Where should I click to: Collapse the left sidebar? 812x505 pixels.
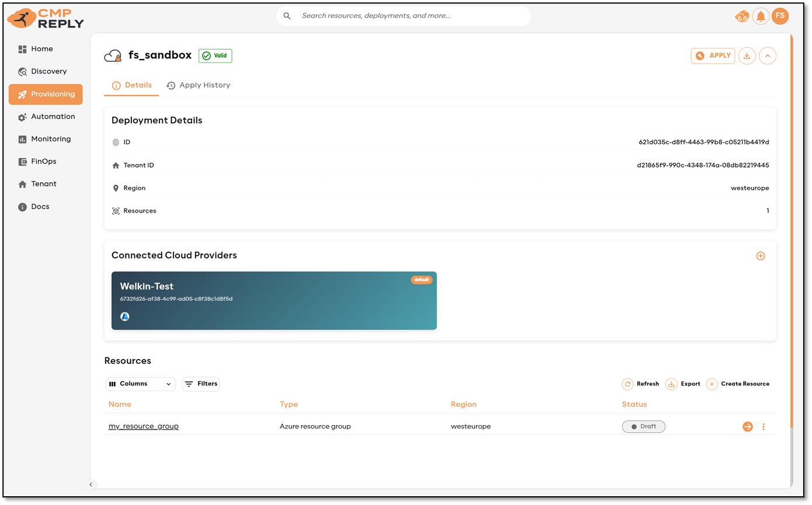pyautogui.click(x=91, y=485)
